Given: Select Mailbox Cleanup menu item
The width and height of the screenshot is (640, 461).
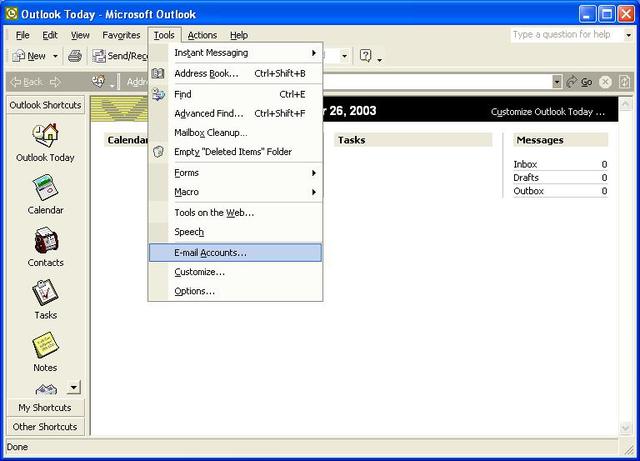Looking at the screenshot, I should coord(236,133).
